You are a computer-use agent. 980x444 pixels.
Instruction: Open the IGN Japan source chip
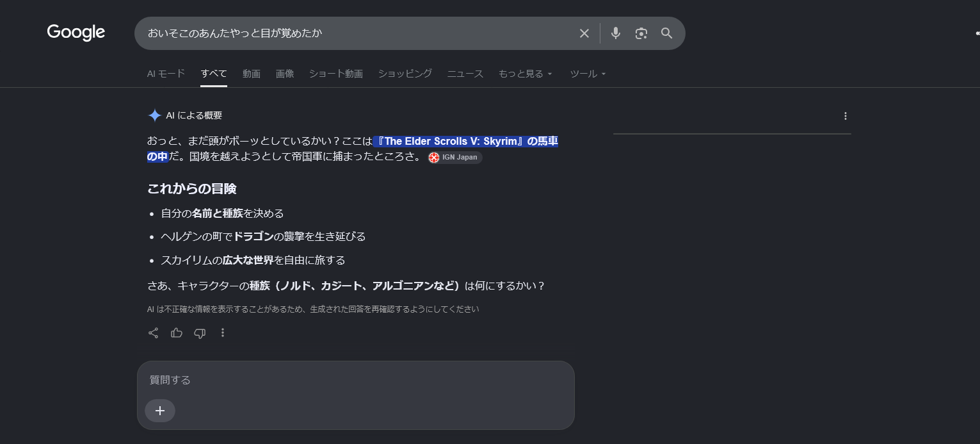click(x=455, y=157)
